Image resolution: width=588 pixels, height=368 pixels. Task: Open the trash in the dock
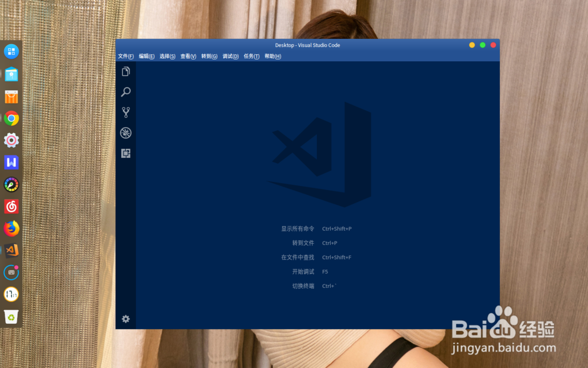coord(11,317)
